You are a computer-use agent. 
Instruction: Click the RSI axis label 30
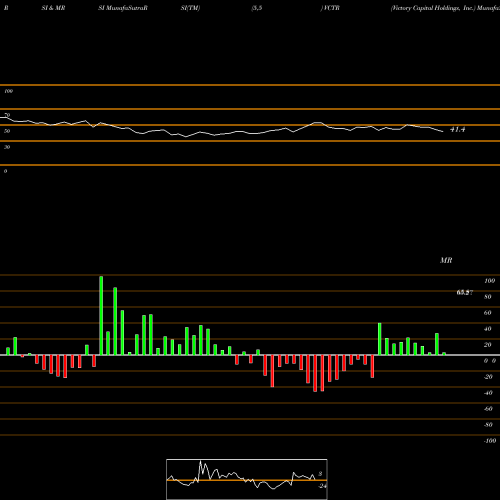tap(7, 147)
